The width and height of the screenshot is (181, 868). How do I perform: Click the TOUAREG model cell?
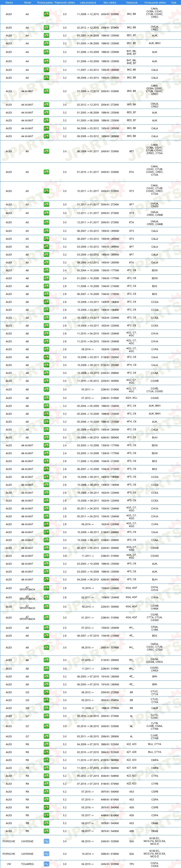(27, 864)
